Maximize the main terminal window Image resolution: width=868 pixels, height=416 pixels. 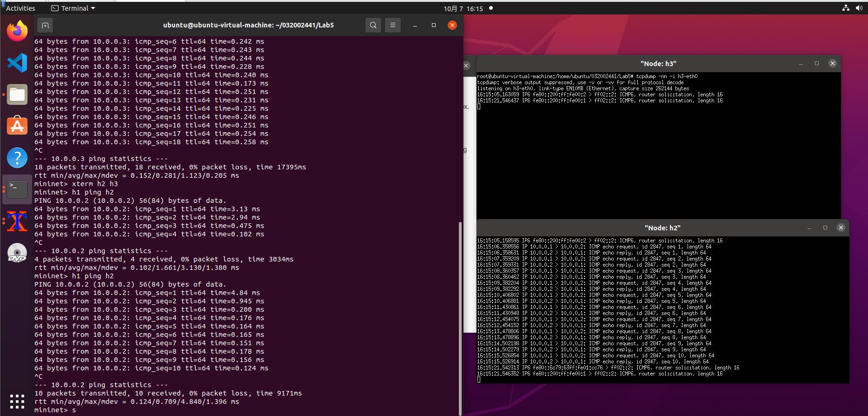pyautogui.click(x=434, y=25)
